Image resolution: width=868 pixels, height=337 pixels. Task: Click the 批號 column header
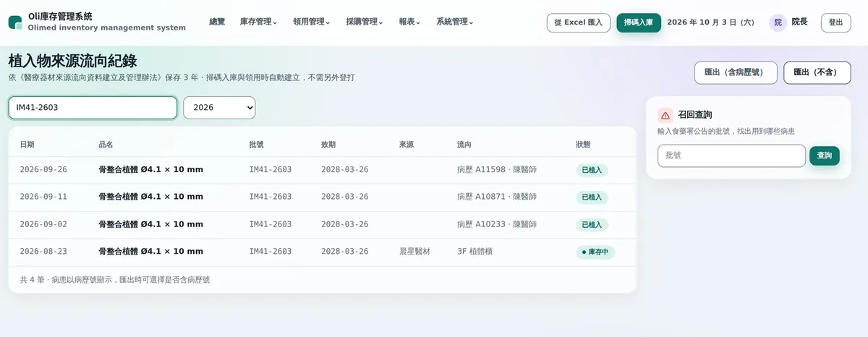256,145
